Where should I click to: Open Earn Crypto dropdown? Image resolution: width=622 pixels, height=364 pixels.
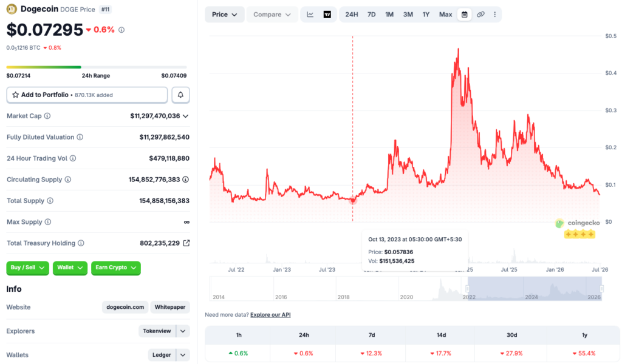(116, 268)
